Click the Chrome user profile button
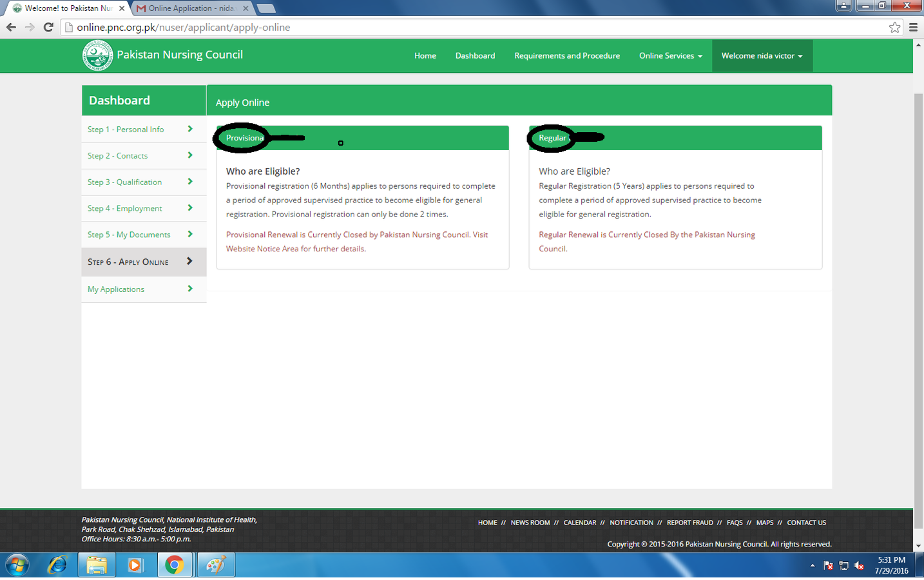Viewport: 924px width, 580px height. (x=843, y=5)
